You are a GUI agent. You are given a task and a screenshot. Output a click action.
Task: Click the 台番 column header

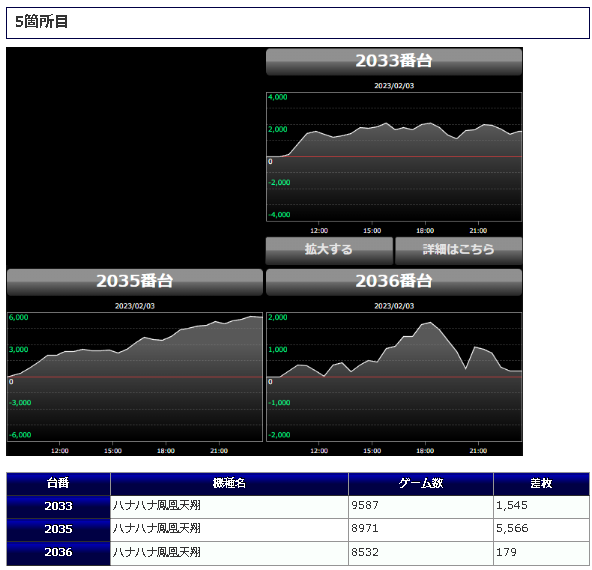tap(58, 484)
